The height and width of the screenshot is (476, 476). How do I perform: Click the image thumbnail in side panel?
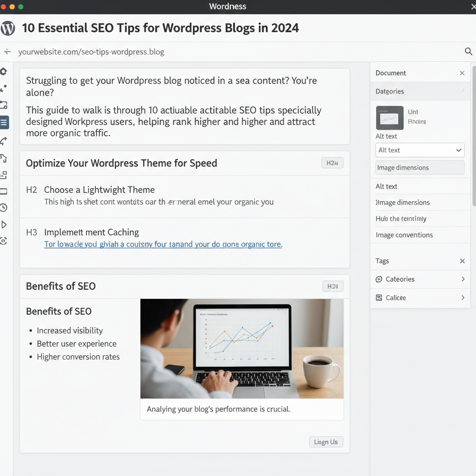390,118
